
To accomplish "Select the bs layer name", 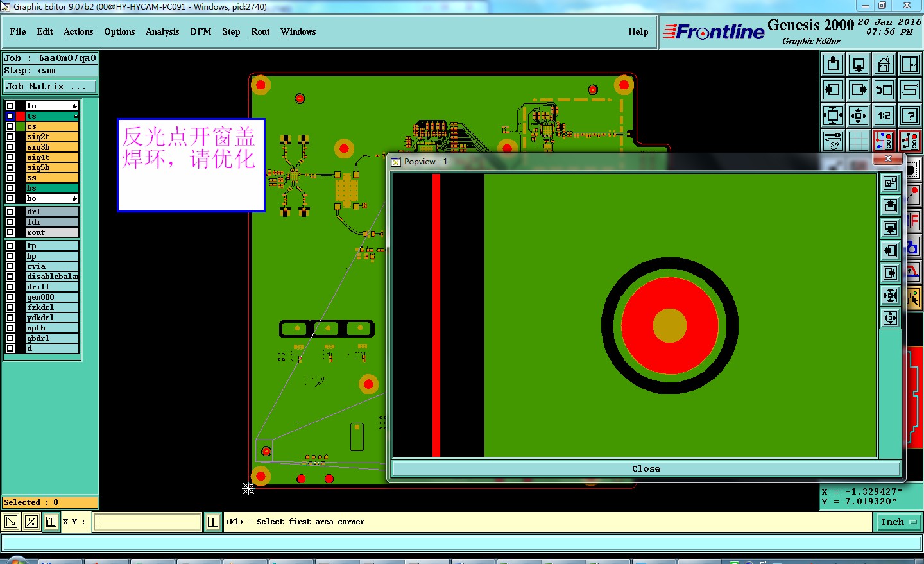I will [x=52, y=188].
